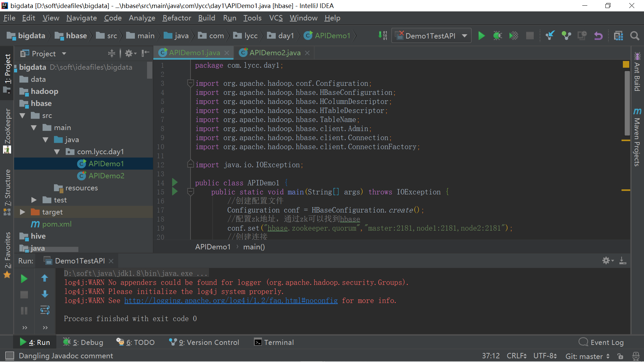
Task: Rerun Demo1TestAPI in the Run panel
Action: [x=24, y=279]
